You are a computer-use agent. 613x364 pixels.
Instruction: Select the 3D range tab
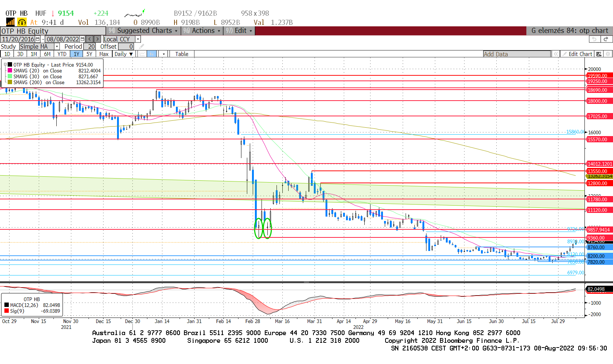coord(20,54)
